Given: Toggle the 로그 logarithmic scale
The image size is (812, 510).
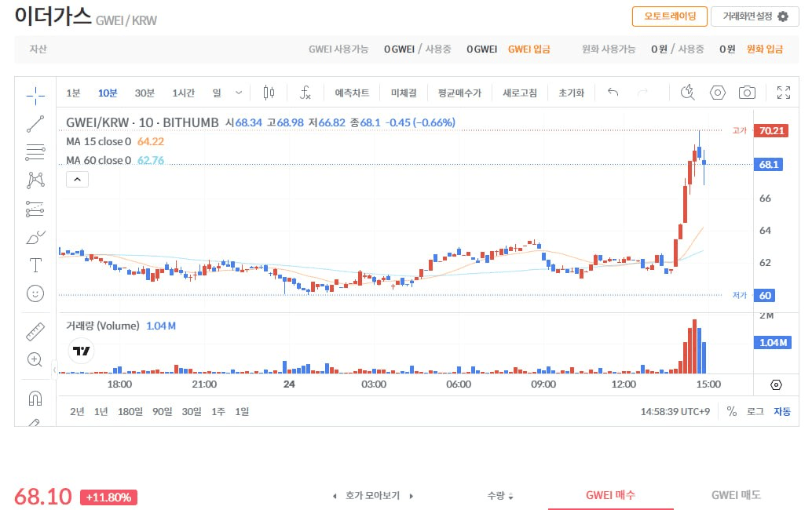Looking at the screenshot, I should pyautogui.click(x=755, y=411).
